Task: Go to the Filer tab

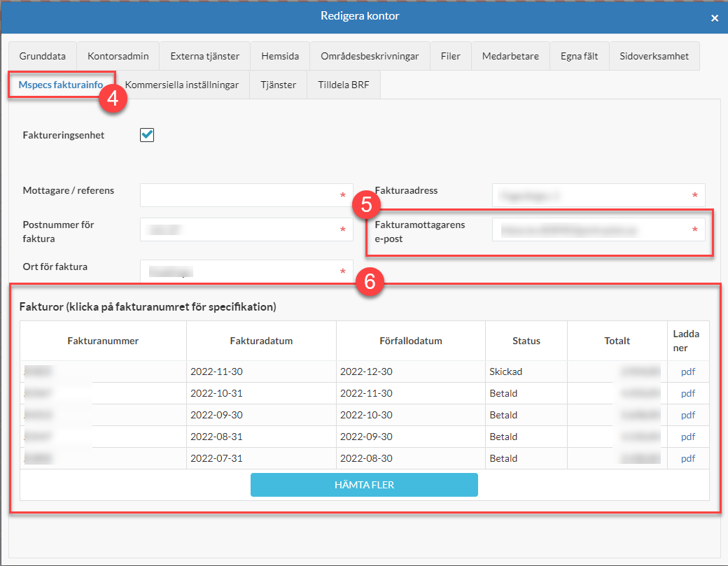Action: [x=450, y=56]
